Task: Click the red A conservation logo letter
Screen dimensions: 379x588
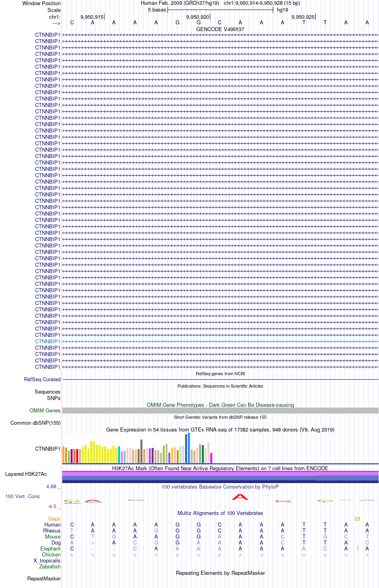Action: pos(240,497)
